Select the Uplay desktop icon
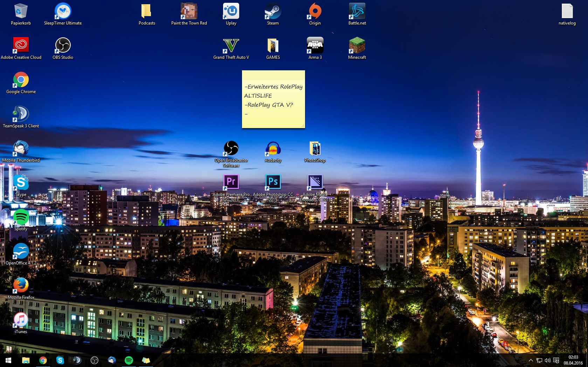The image size is (588, 367). point(231,12)
